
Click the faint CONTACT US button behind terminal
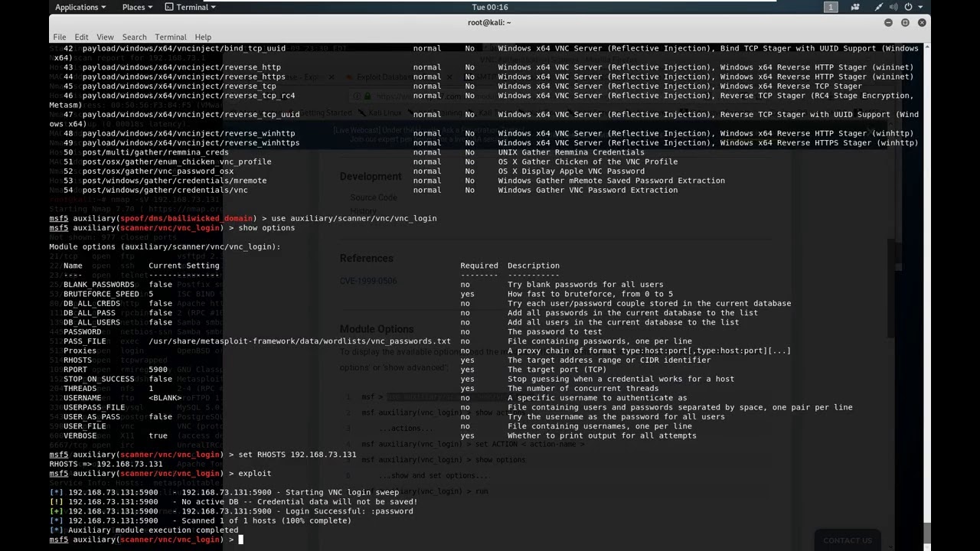tap(847, 540)
